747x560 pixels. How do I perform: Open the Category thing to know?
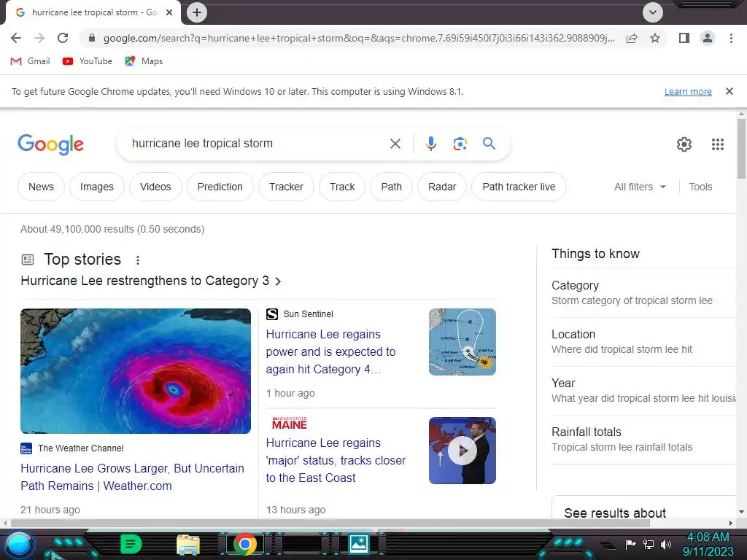coord(643,293)
